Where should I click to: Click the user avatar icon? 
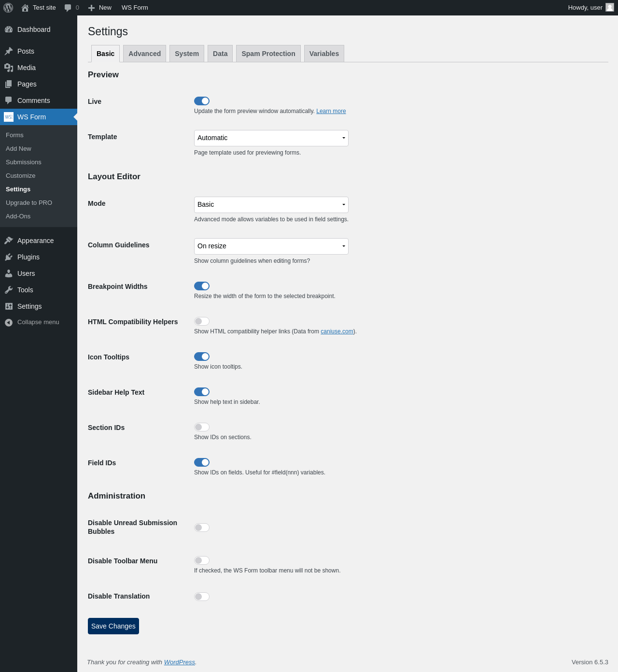tap(610, 7)
